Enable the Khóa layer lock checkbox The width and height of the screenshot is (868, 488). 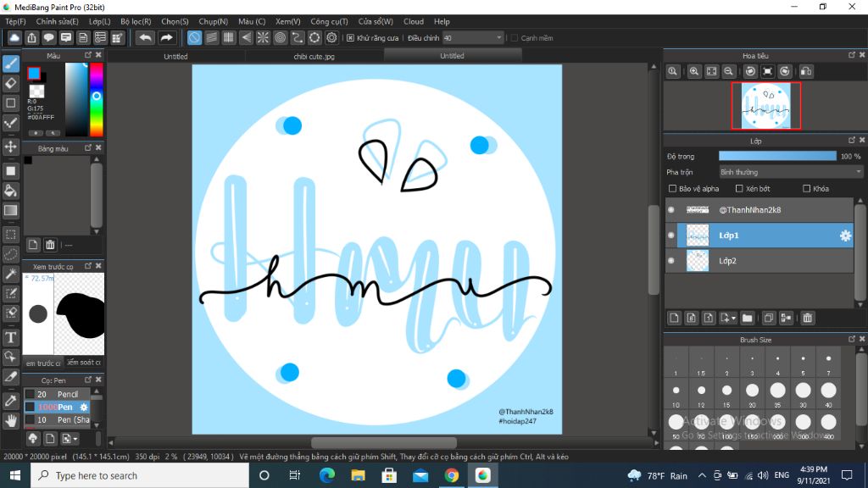coord(807,189)
